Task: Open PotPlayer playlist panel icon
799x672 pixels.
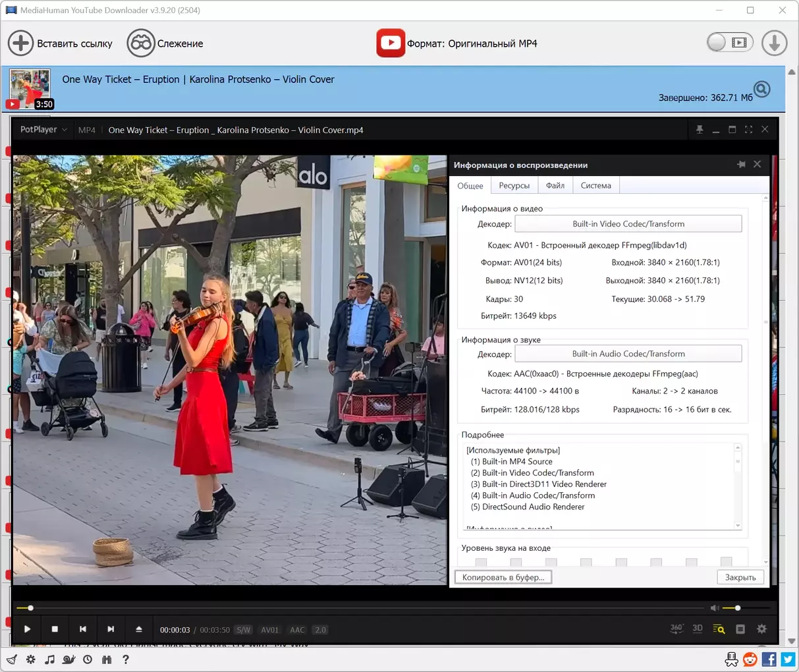Action: click(740, 629)
